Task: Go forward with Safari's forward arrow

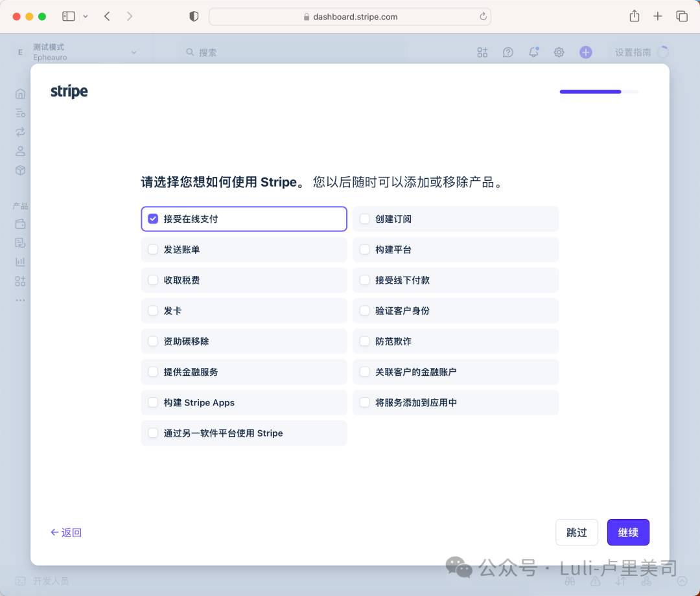Action: pos(130,16)
